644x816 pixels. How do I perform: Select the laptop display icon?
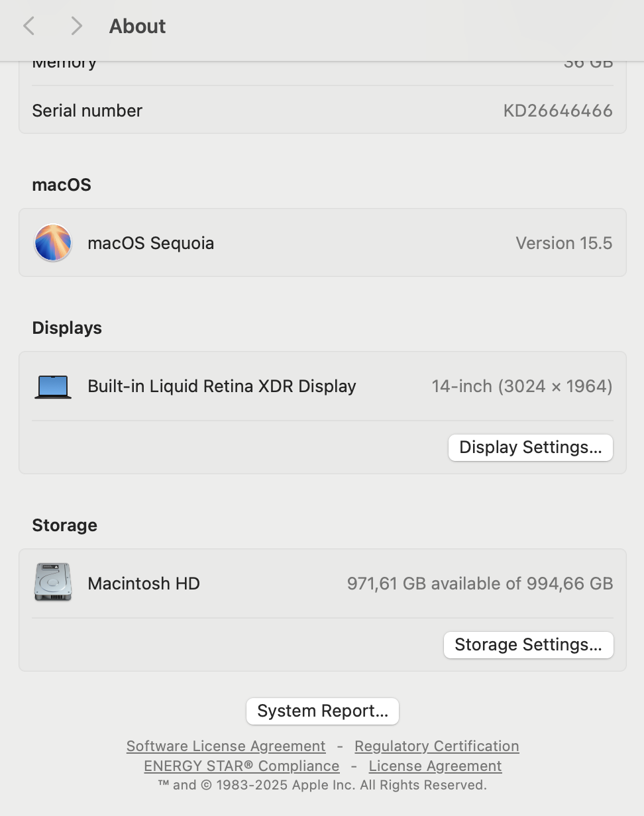[x=52, y=385]
